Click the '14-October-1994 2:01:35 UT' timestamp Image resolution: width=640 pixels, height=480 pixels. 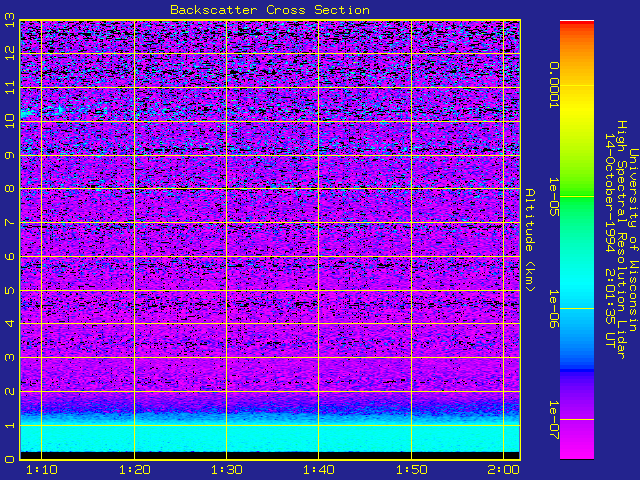click(609, 240)
